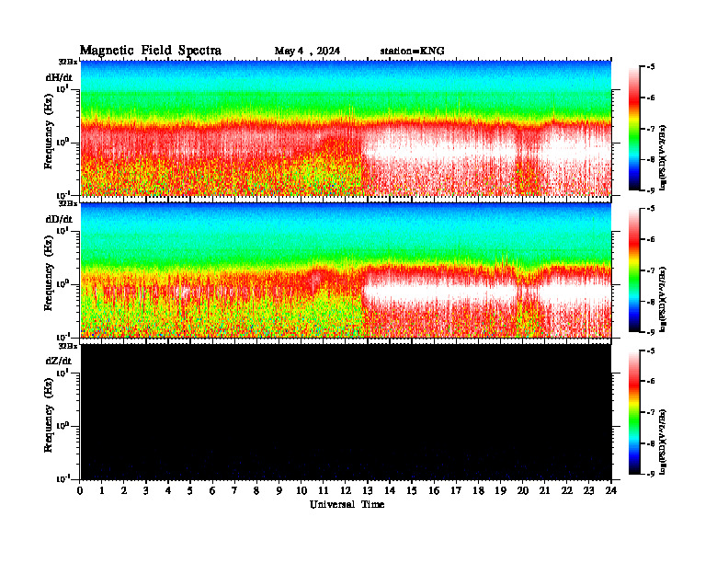Select the 'May 4, 2024' date text

(307, 52)
